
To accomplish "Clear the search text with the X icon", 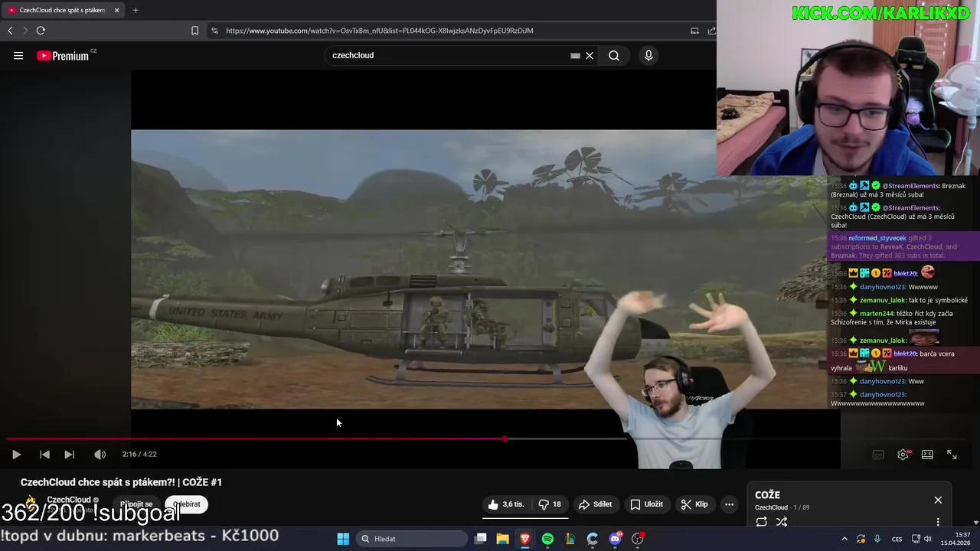I will (590, 55).
